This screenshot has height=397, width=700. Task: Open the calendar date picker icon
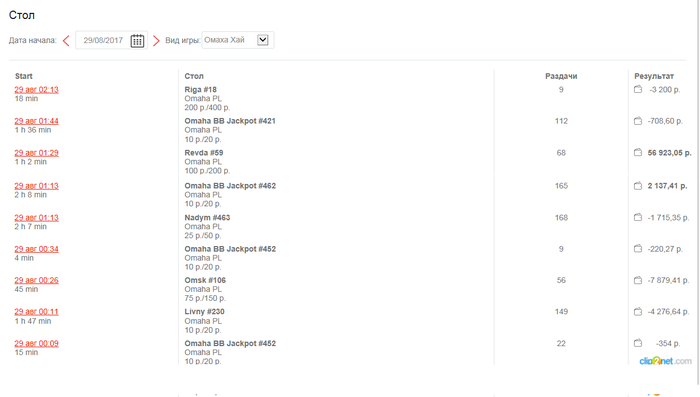[137, 41]
